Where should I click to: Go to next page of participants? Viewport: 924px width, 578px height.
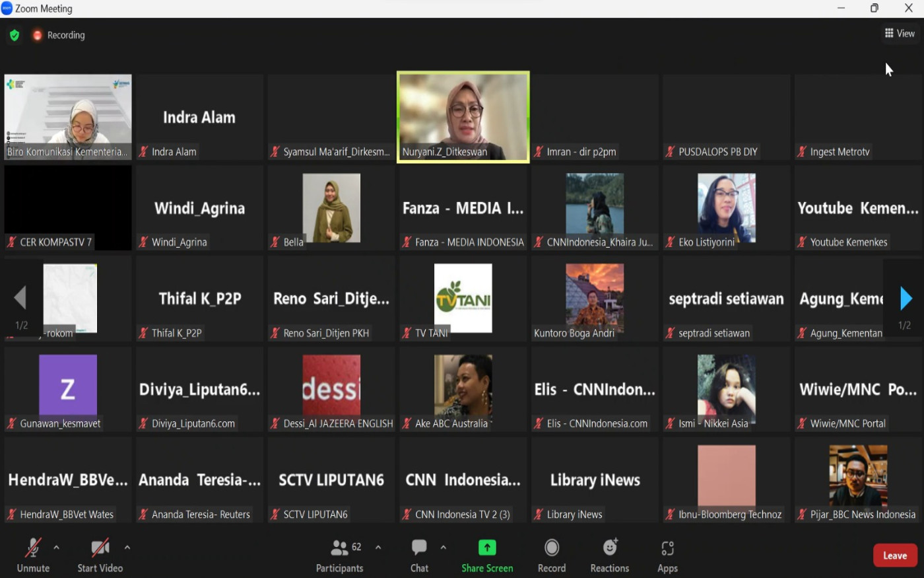coord(906,299)
